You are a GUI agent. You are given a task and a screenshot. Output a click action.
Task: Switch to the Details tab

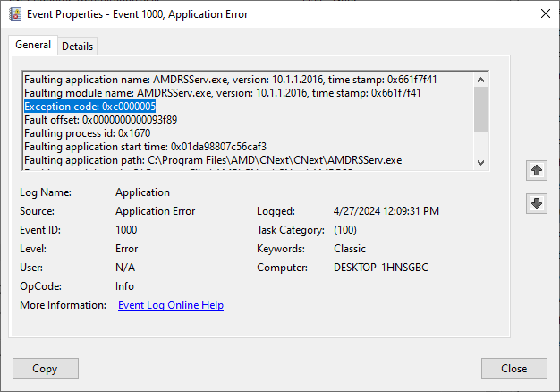(78, 47)
